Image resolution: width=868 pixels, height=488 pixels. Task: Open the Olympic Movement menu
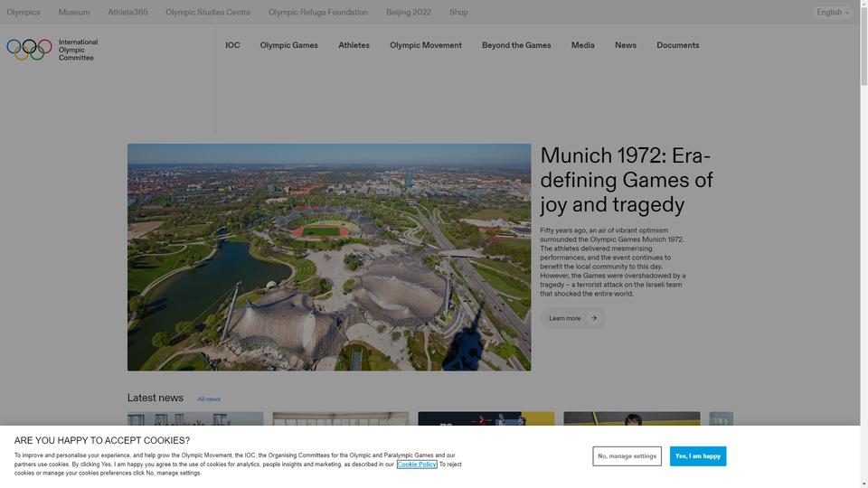426,45
